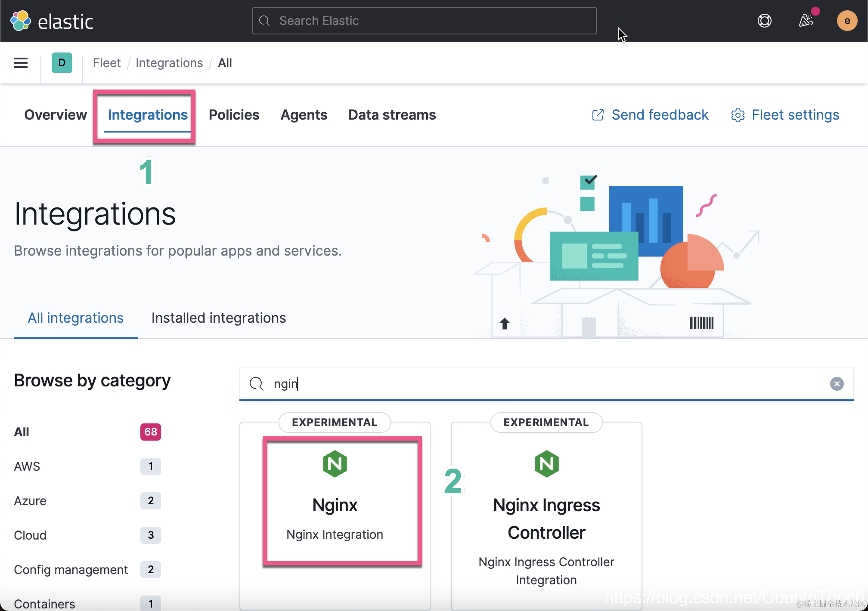Go to the Overview tab

tap(56, 115)
